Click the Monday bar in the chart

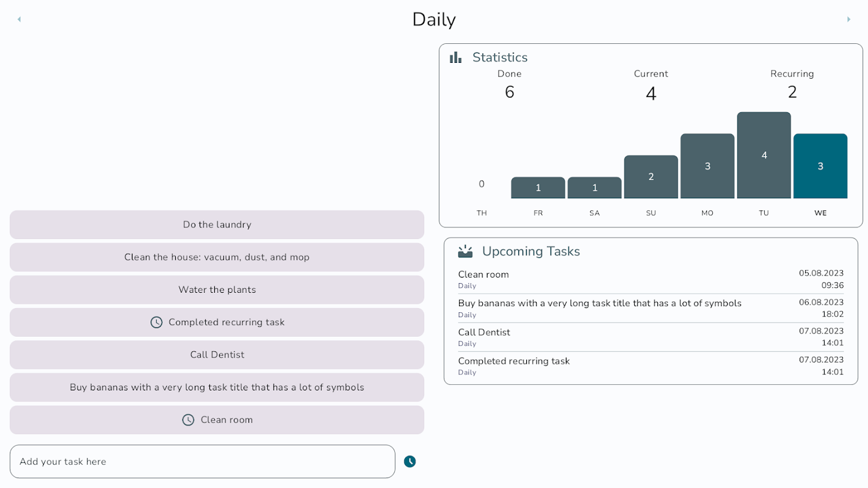click(x=707, y=166)
